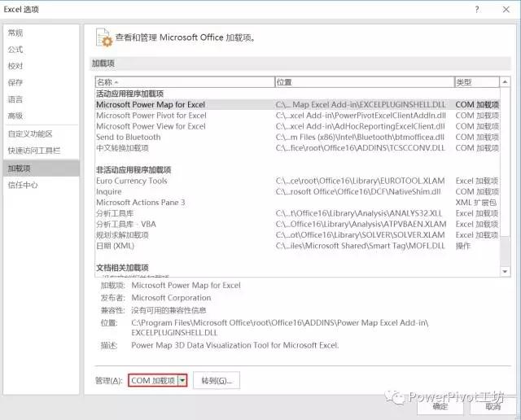This screenshot has width=521, height=420.
Task: Select the 日期 (XML) add-in row
Action: coord(297,246)
